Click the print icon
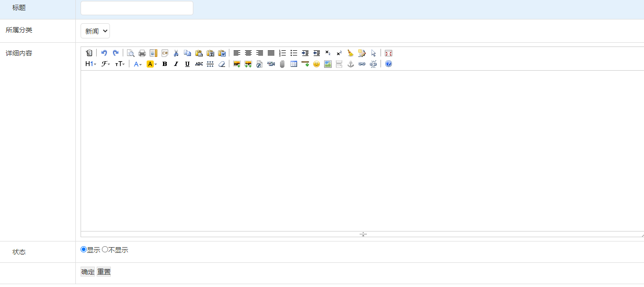 (142, 53)
